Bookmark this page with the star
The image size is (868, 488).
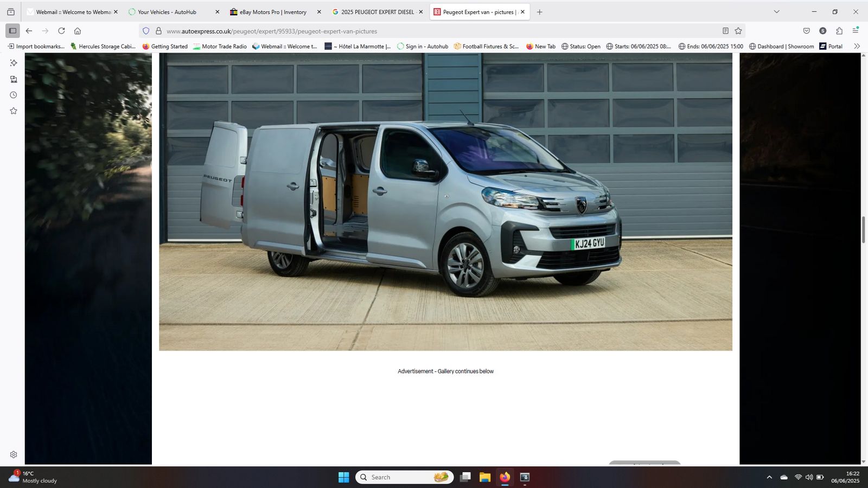click(x=738, y=31)
